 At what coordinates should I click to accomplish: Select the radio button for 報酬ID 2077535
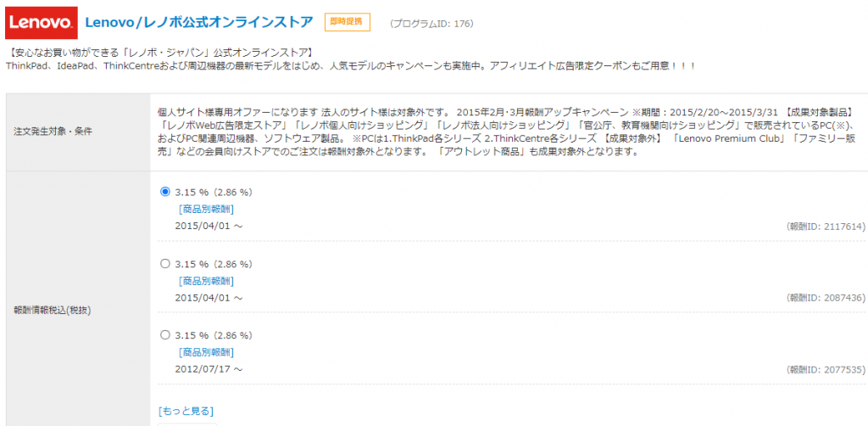click(x=165, y=335)
